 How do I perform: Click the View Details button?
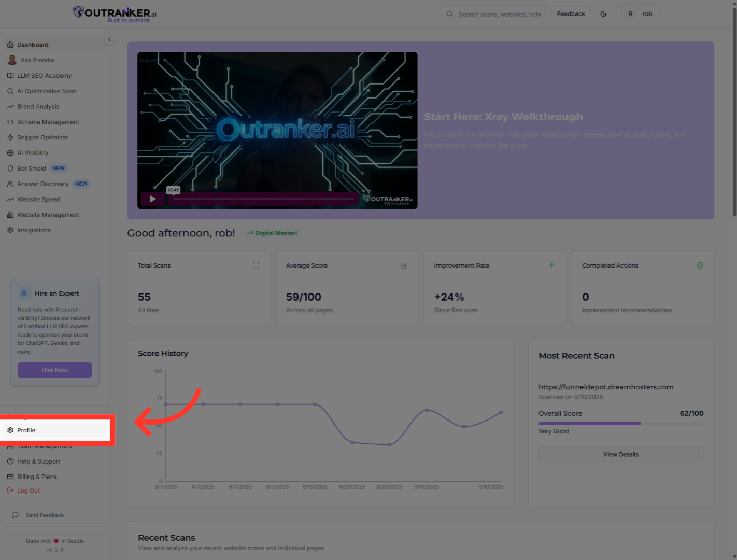(x=621, y=454)
